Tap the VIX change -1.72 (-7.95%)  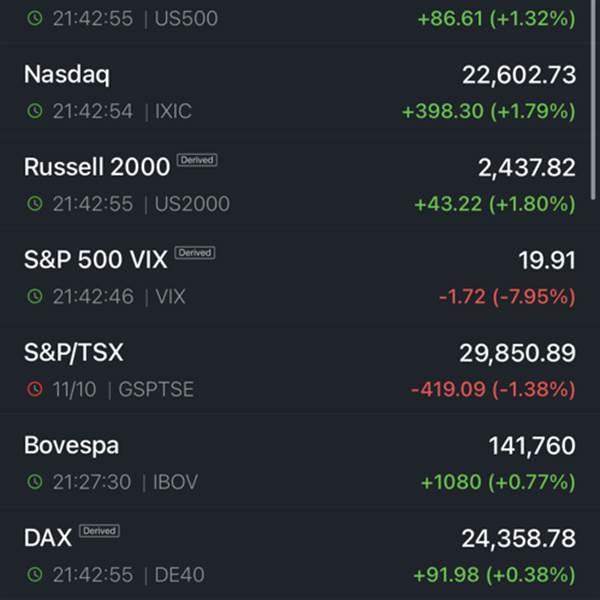(x=506, y=297)
